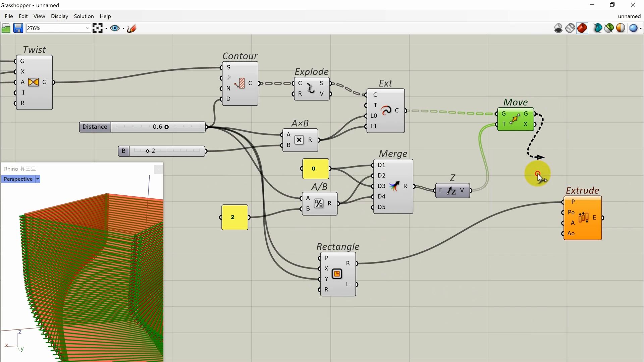This screenshot has width=644, height=362.
Task: Open the 276% zoom level combo box
Action: tap(58, 28)
